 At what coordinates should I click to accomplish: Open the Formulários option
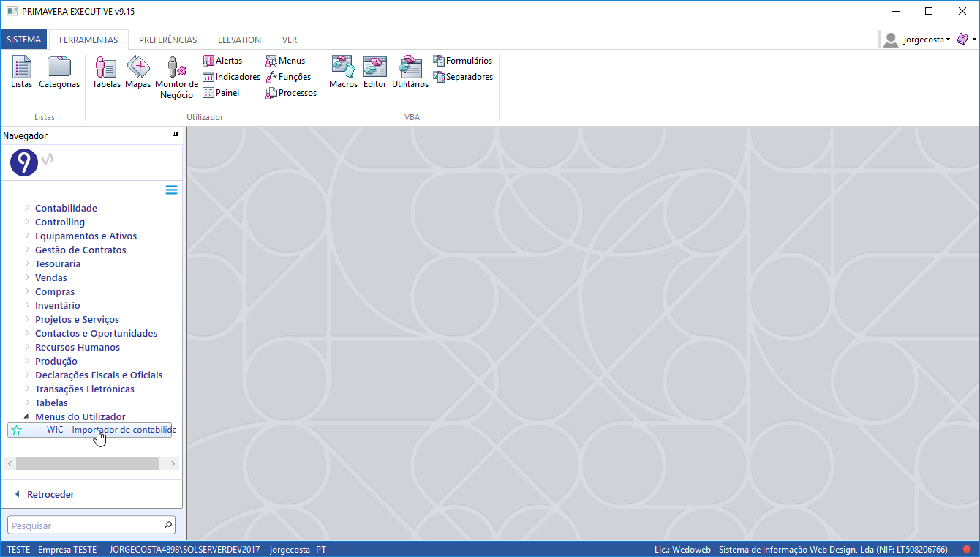click(x=462, y=61)
